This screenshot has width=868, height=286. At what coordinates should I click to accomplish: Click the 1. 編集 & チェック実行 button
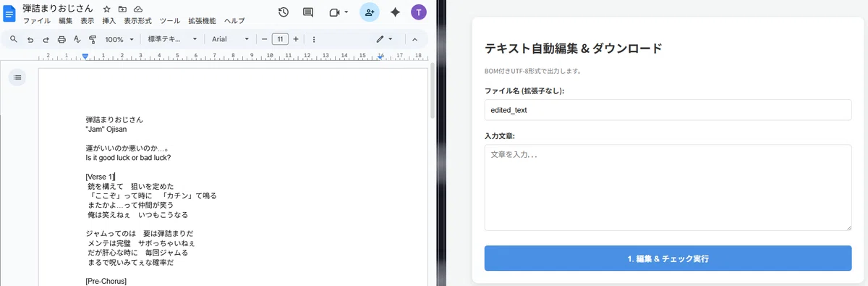668,258
